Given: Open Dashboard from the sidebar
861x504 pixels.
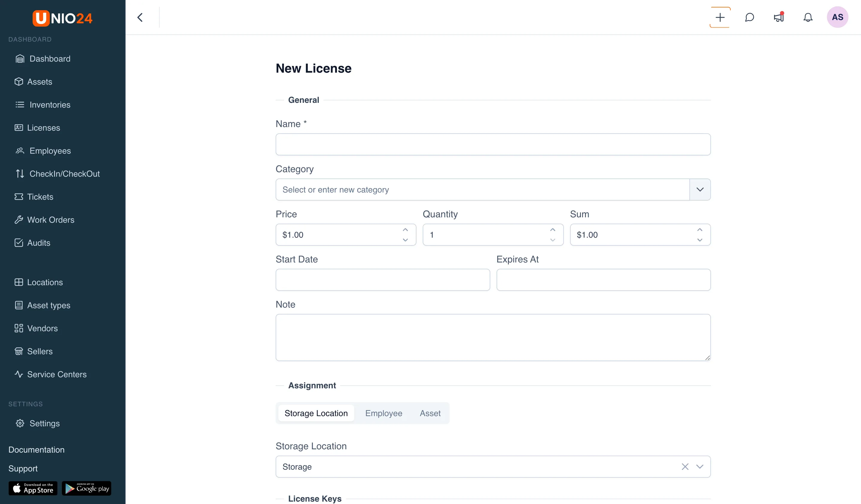Looking at the screenshot, I should tap(50, 59).
